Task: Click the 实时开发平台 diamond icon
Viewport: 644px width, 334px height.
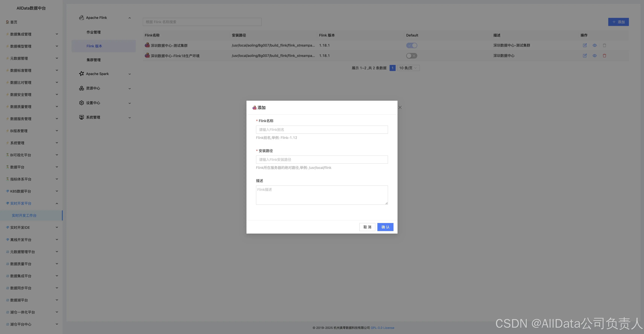Action: [x=8, y=203]
